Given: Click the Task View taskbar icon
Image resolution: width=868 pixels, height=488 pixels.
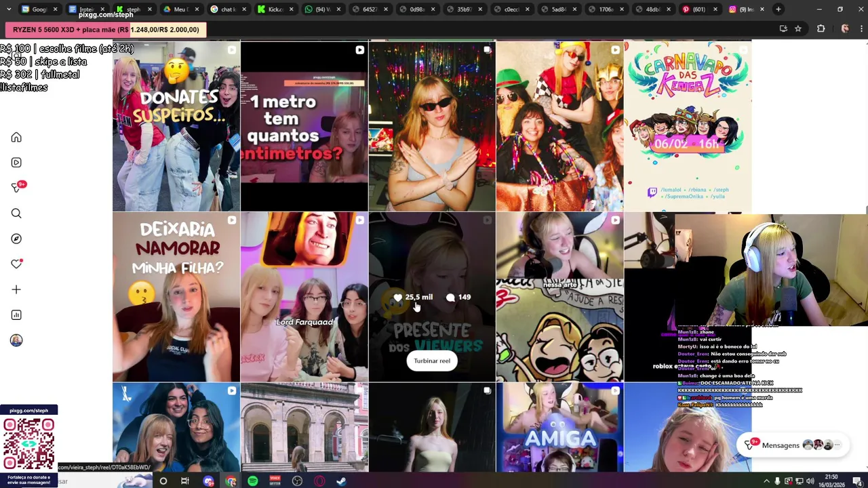Looking at the screenshot, I should (x=185, y=481).
